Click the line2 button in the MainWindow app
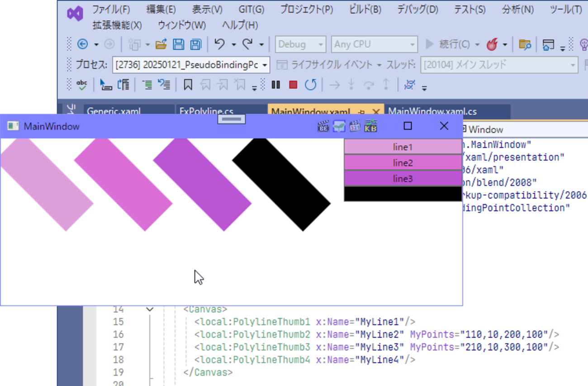The height and width of the screenshot is (386, 588). click(402, 162)
